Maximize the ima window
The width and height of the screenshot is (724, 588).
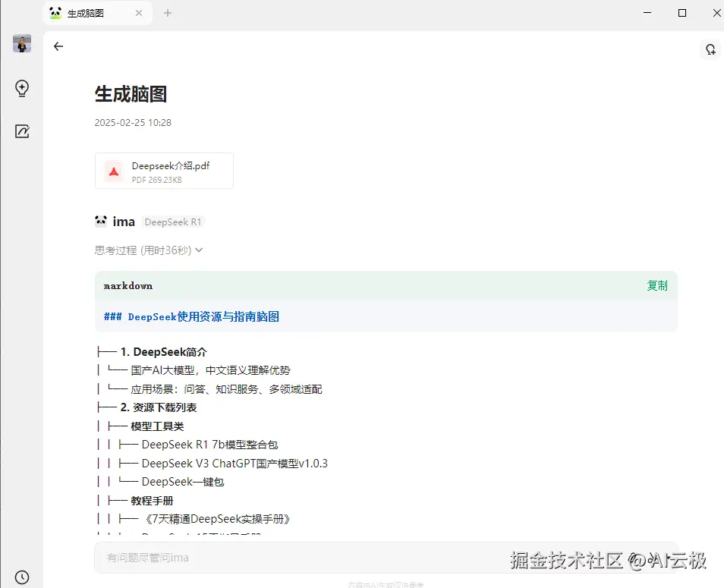(x=682, y=13)
